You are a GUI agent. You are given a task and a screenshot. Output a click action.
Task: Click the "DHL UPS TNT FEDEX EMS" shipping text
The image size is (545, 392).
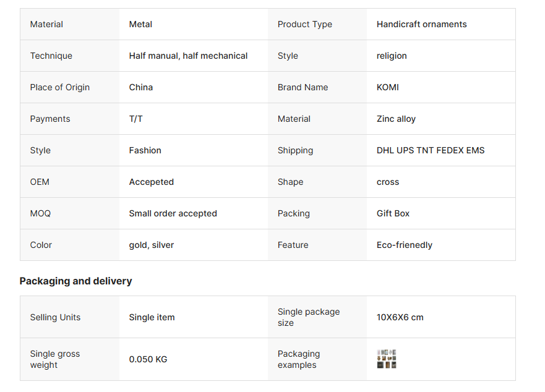pos(430,151)
